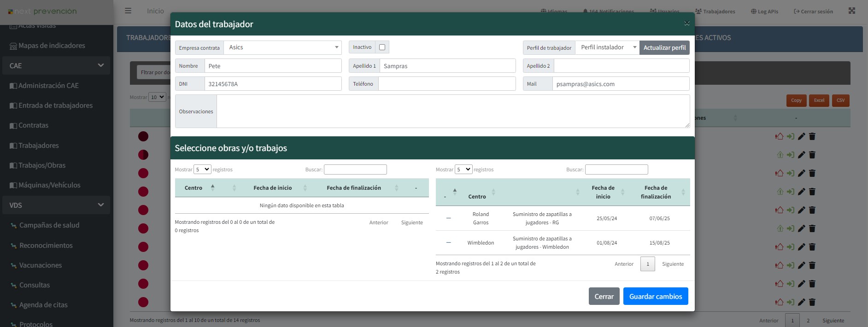The height and width of the screenshot is (327, 868).
Task: Click the icon next to Reconocimientos
Action: coord(13,246)
